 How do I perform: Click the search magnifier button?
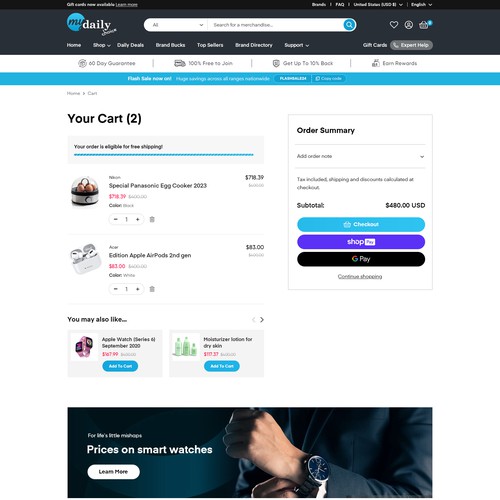tap(349, 25)
